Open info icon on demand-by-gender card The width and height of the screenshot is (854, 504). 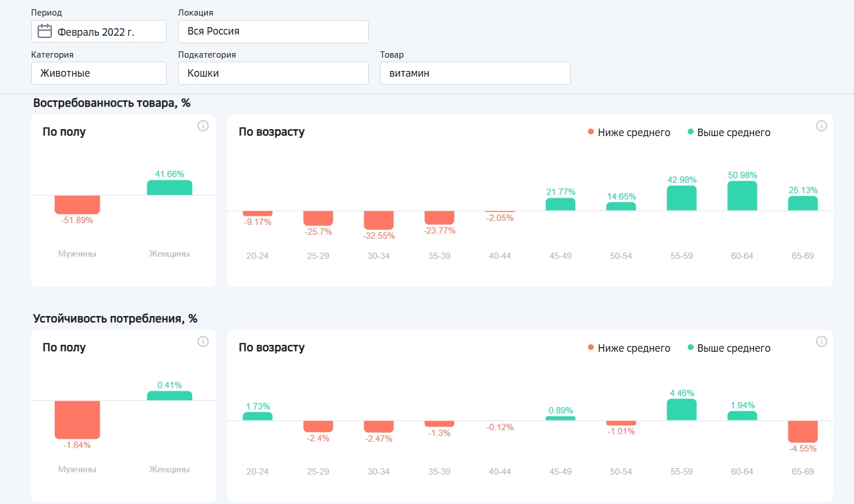tap(203, 126)
